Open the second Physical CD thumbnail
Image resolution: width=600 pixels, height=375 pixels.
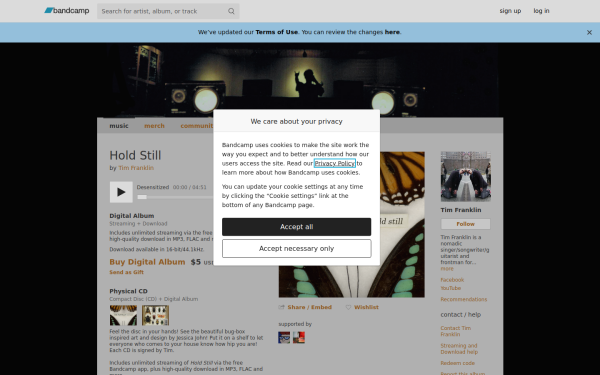point(155,315)
